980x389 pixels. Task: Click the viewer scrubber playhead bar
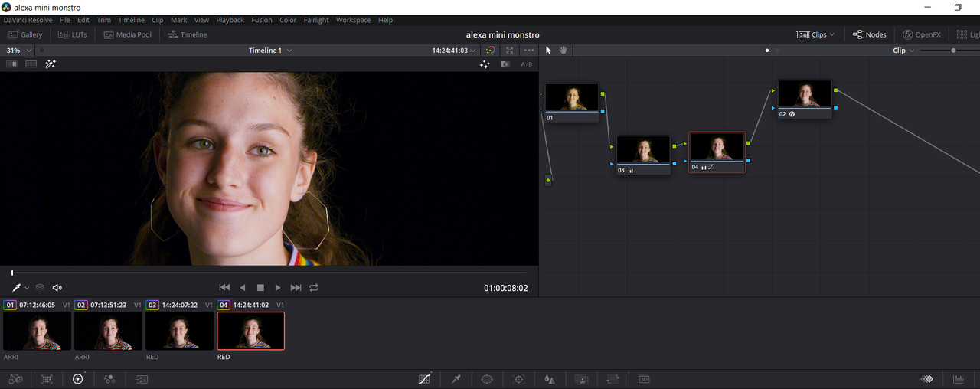coord(12,273)
